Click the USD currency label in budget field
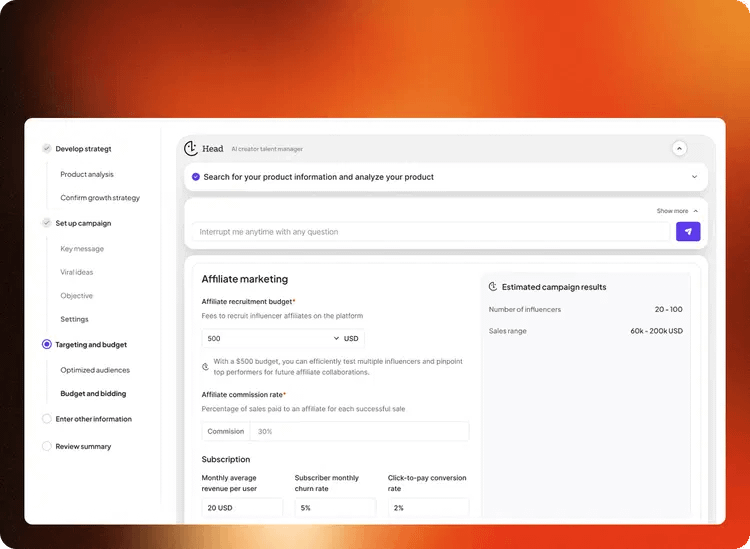 click(351, 339)
